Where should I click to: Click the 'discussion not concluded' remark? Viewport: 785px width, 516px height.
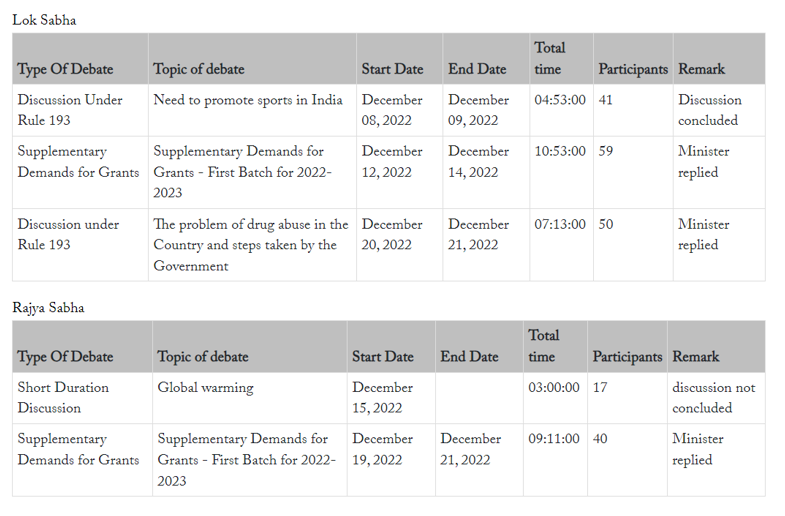(716, 398)
